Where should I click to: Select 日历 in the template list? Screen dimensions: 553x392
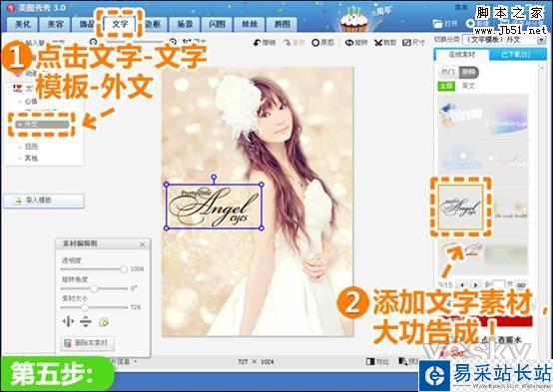coord(31,147)
